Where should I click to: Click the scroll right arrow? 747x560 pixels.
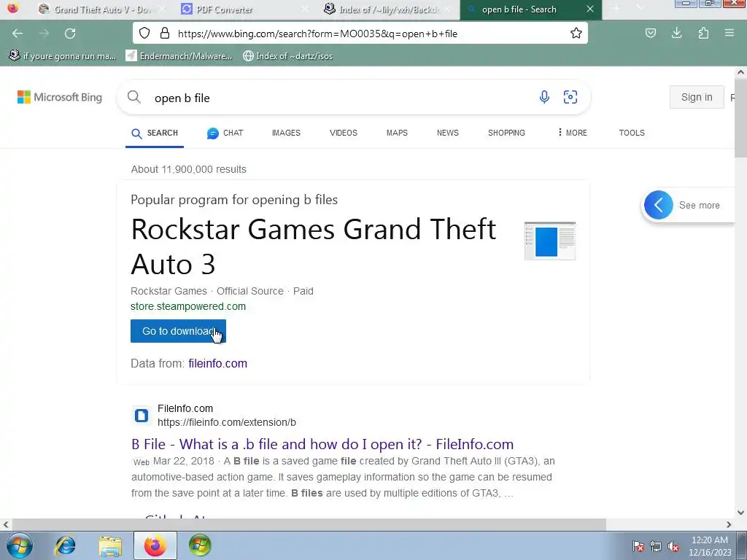click(729, 524)
